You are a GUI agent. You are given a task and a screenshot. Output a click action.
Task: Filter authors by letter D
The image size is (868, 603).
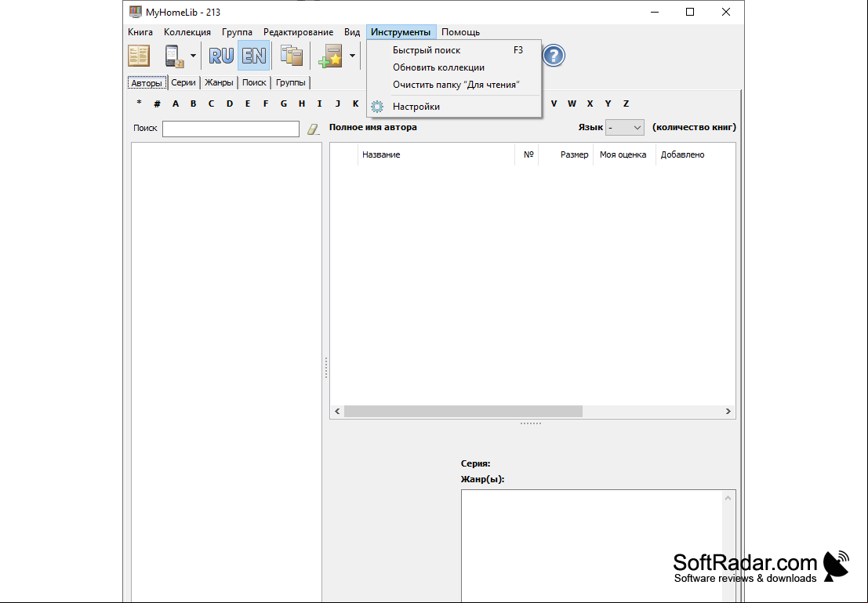click(x=230, y=104)
